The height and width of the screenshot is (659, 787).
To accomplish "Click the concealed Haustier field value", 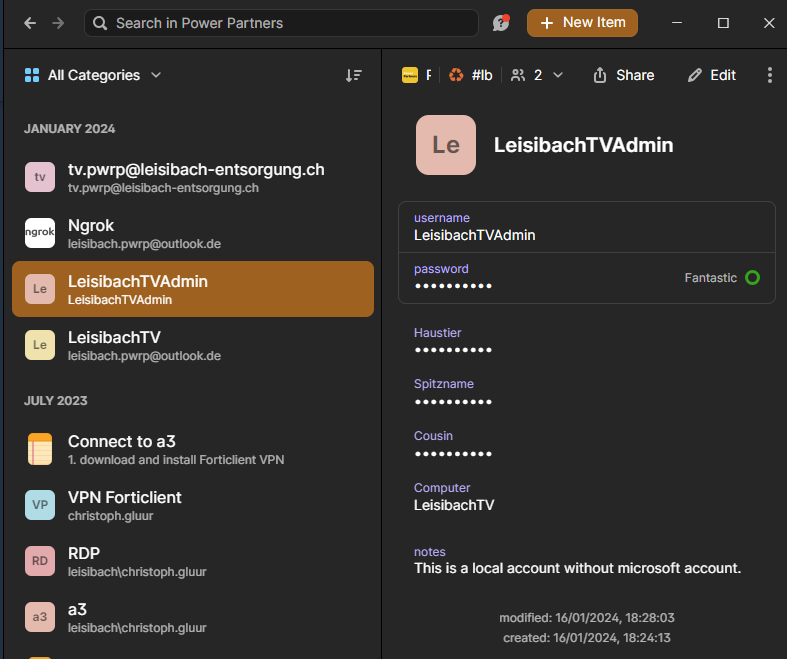I will (453, 350).
